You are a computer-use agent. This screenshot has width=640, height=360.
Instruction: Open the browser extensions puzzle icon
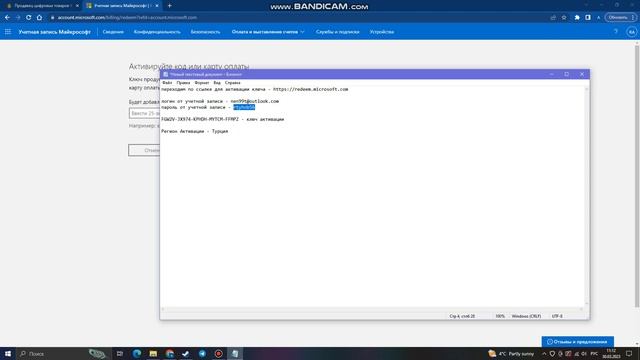tap(577, 18)
